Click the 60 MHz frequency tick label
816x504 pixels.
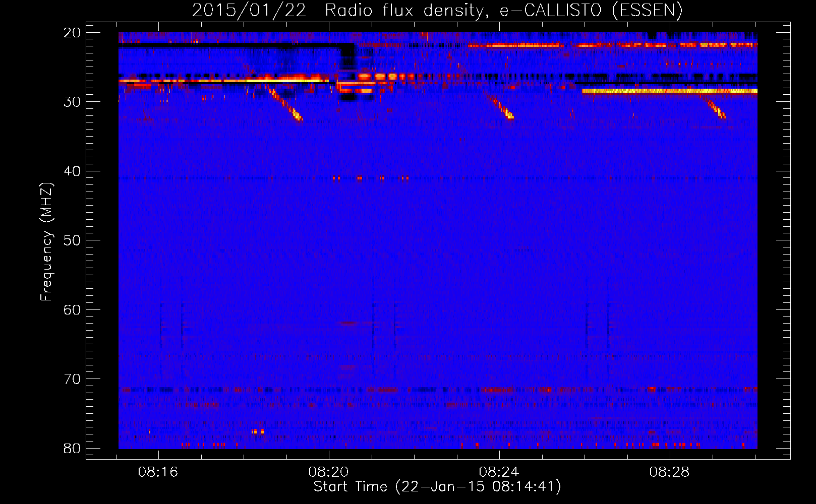pyautogui.click(x=72, y=309)
